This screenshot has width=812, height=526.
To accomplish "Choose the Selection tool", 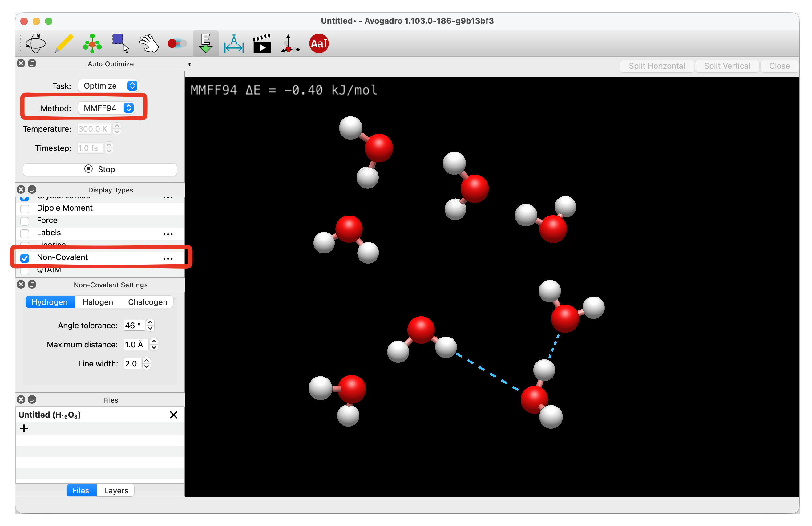I will (x=120, y=43).
